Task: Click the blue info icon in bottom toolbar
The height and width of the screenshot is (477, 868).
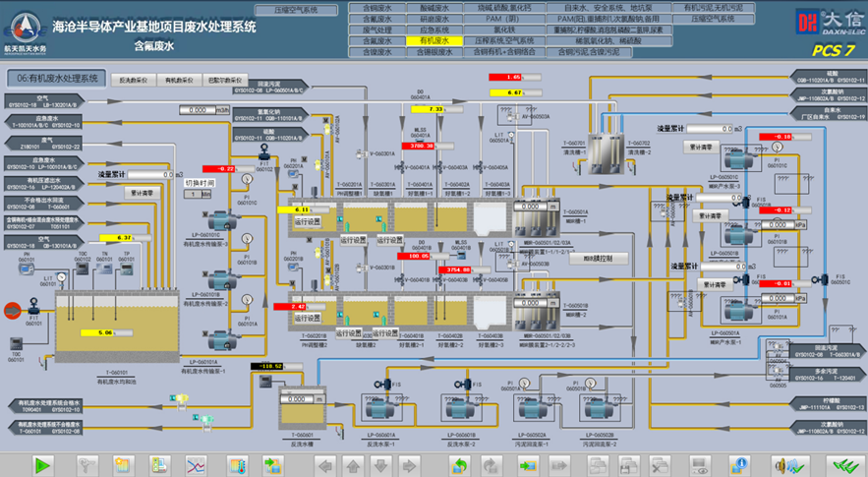Action: click(x=739, y=465)
